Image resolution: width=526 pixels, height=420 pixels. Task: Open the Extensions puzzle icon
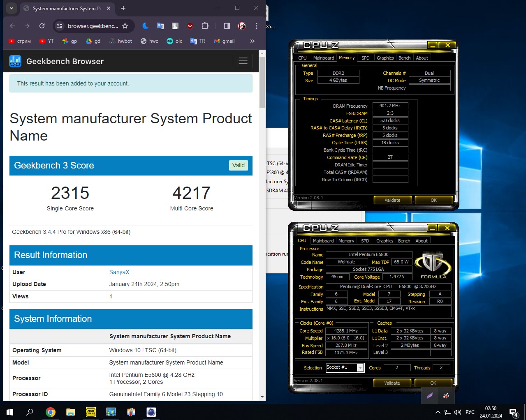point(205,26)
